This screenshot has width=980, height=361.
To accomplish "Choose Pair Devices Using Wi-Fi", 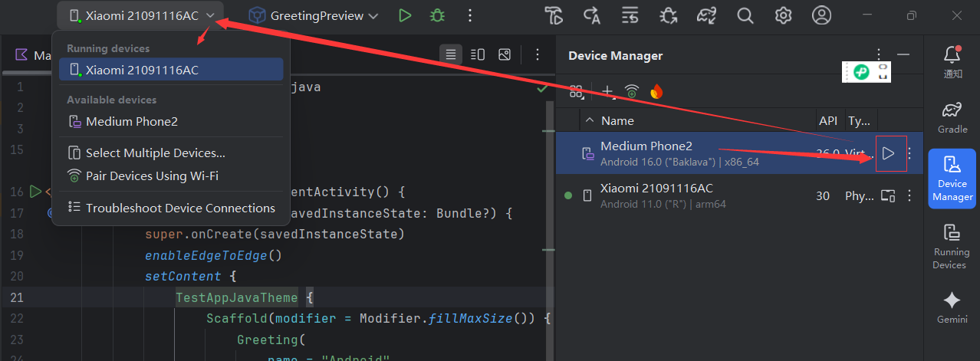I will point(171,176).
